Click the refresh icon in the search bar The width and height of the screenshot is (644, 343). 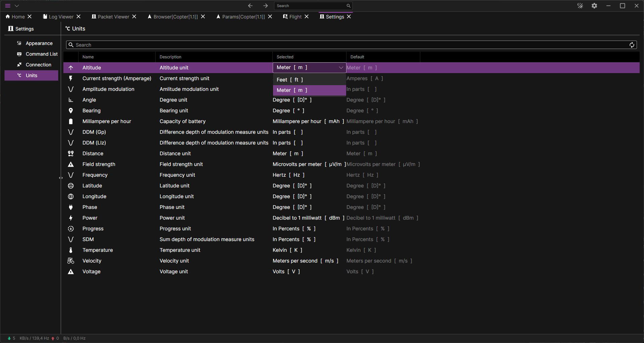tap(632, 45)
